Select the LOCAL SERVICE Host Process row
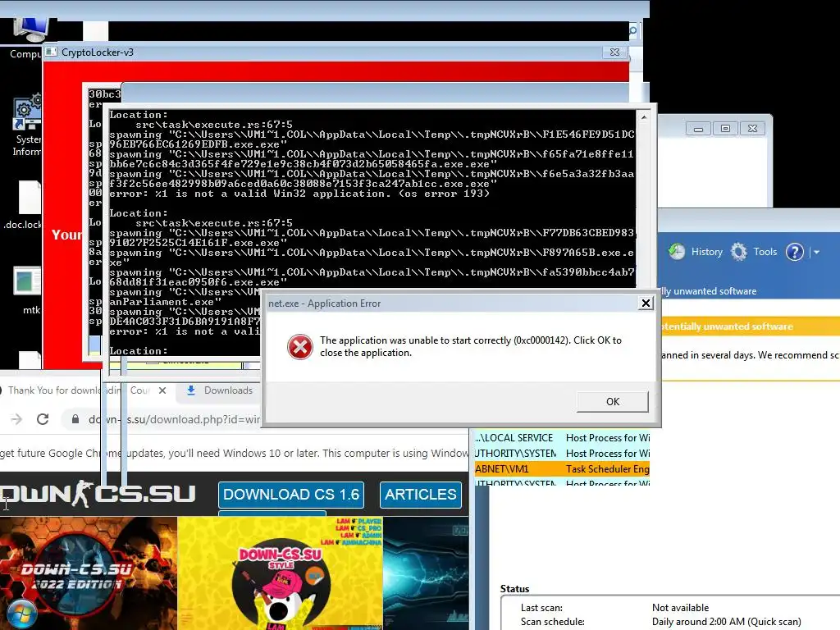The image size is (840, 630). tap(562, 438)
